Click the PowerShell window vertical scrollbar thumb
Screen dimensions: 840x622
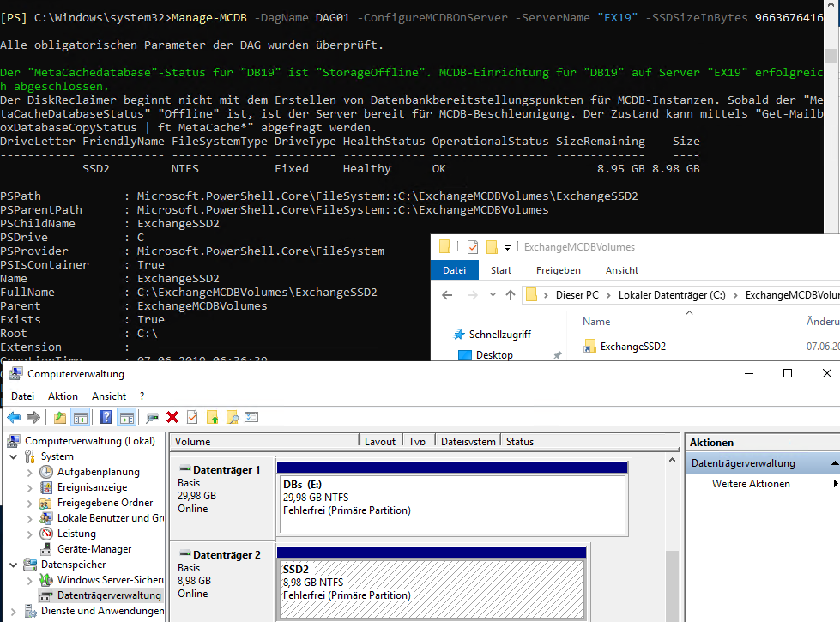[x=831, y=56]
